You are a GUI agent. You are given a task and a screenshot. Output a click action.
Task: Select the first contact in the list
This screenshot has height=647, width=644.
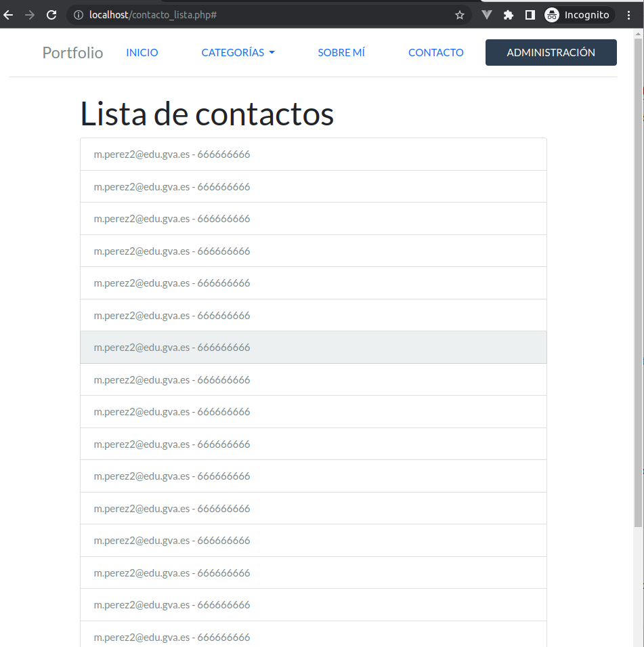click(313, 154)
